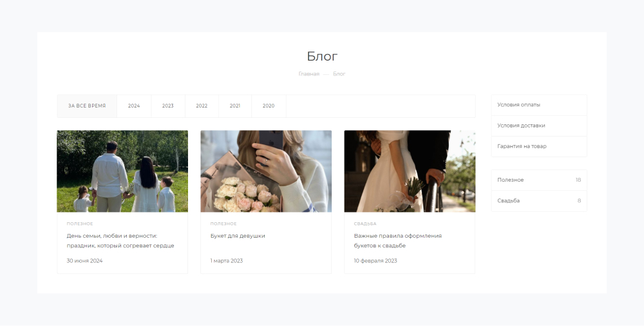This screenshot has height=326, width=644.
Task: Switch to the 2022 year tab
Action: pyautogui.click(x=202, y=106)
